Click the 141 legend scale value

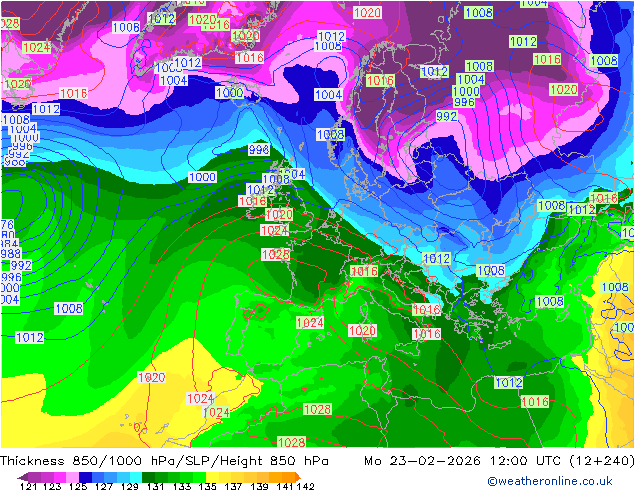tap(285, 486)
